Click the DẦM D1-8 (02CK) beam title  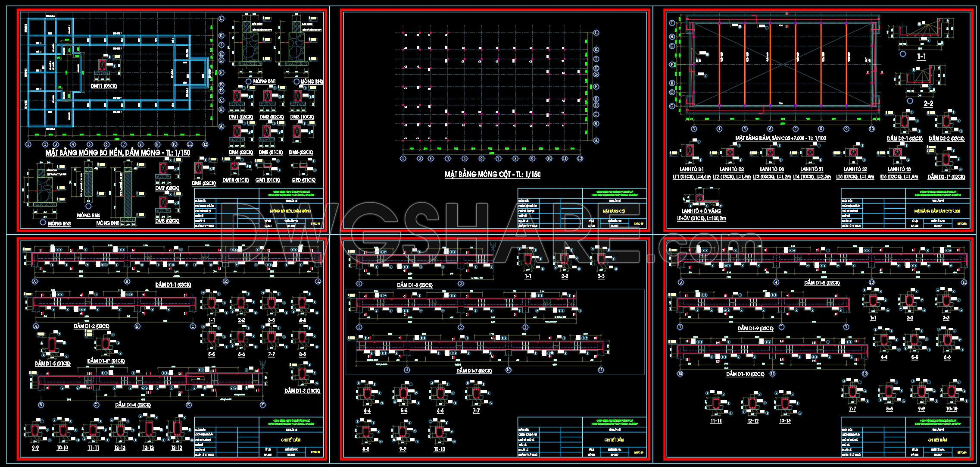tap(822, 283)
